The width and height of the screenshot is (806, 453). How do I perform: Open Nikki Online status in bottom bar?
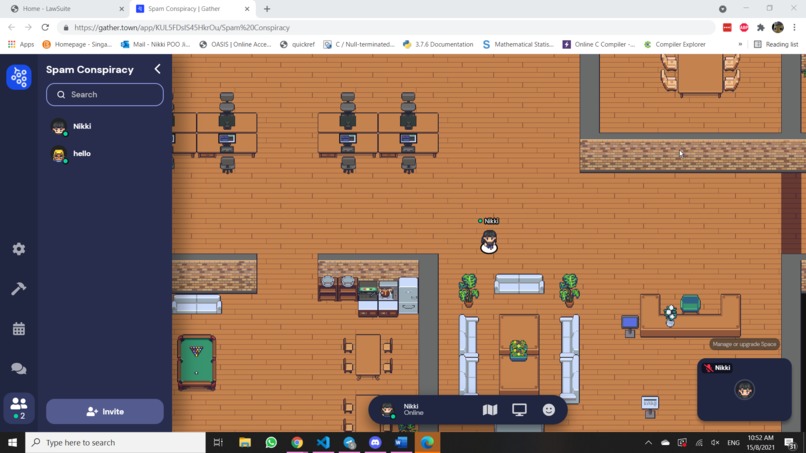pos(404,410)
